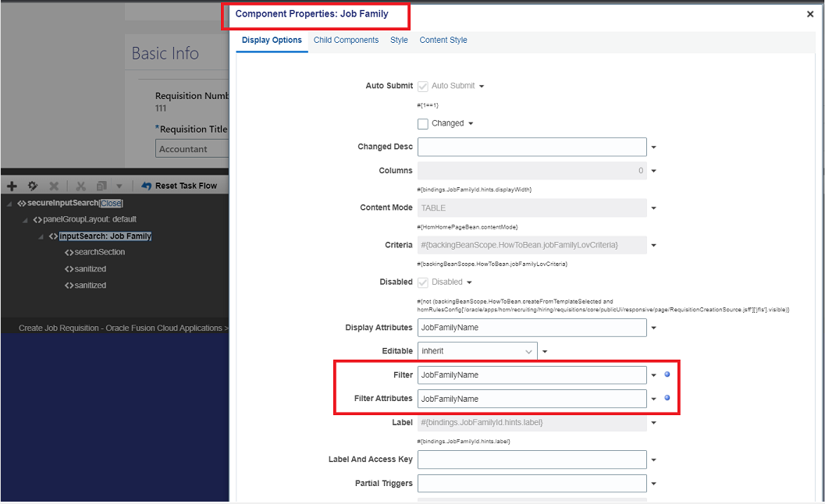Check the Changed checkbox
The height and width of the screenshot is (504, 825).
[422, 123]
